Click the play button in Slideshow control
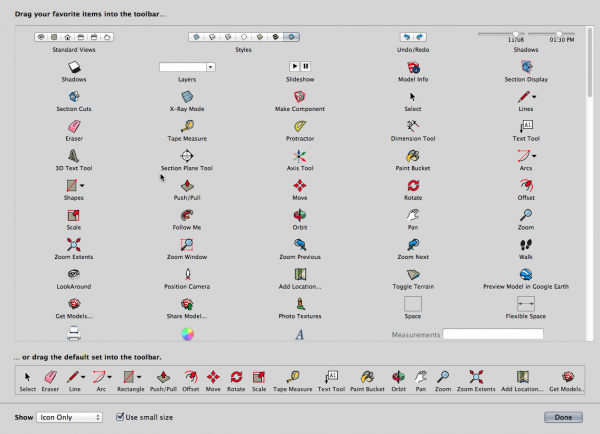 (294, 67)
